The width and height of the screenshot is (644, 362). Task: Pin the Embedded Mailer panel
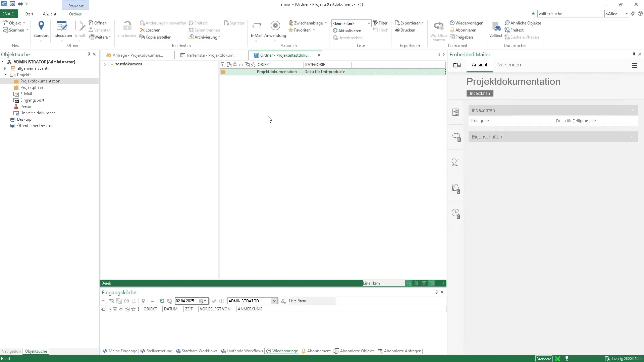[x=634, y=54]
